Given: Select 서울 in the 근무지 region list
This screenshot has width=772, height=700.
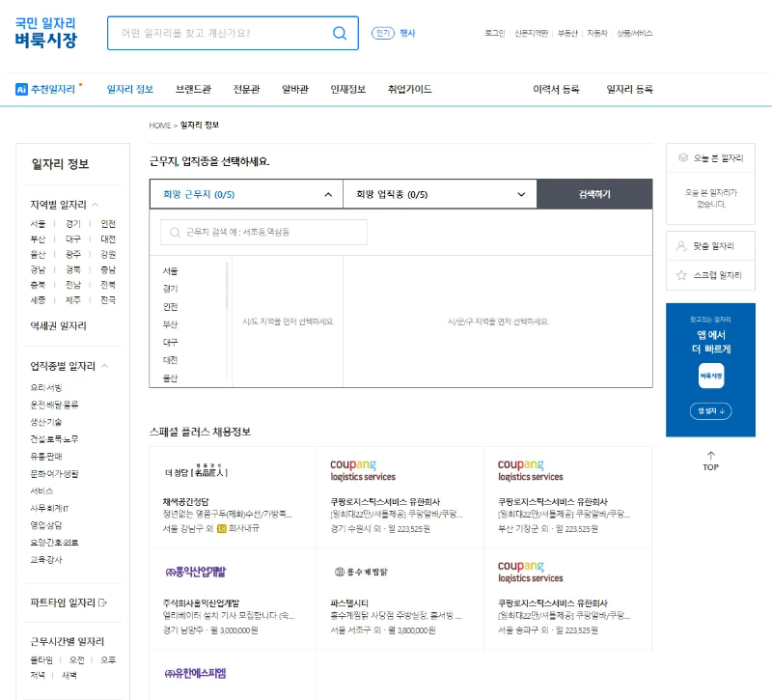Looking at the screenshot, I should pos(172,270).
